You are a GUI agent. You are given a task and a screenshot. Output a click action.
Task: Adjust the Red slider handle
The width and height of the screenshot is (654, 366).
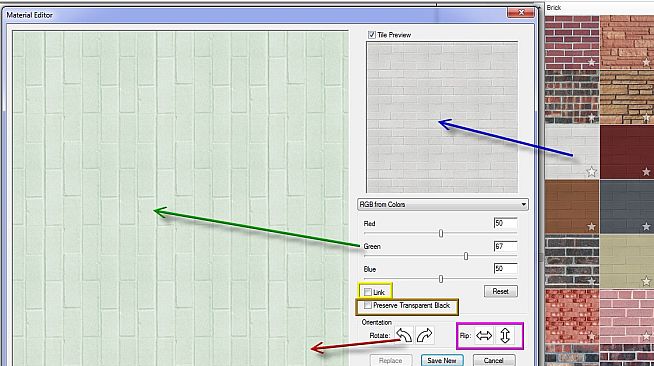pos(441,233)
